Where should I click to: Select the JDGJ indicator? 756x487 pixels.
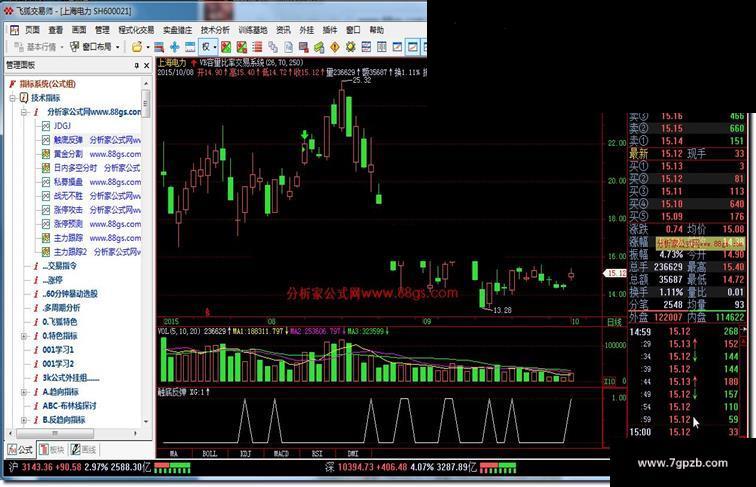coord(62,126)
